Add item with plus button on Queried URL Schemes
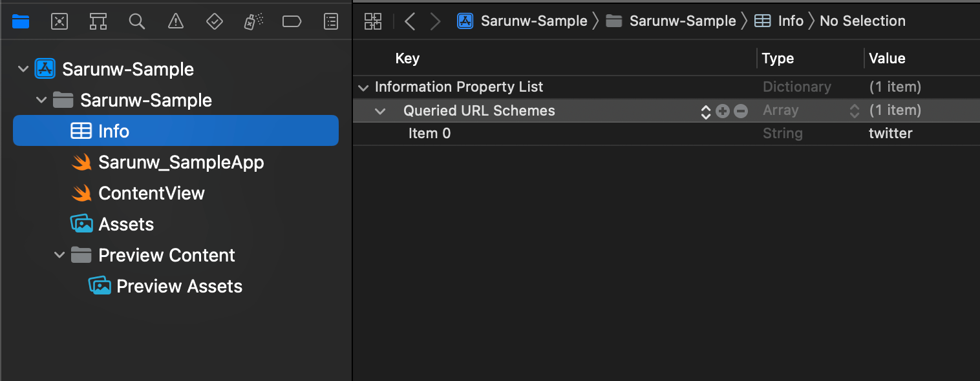Screen dimensions: 980x381 point(723,111)
